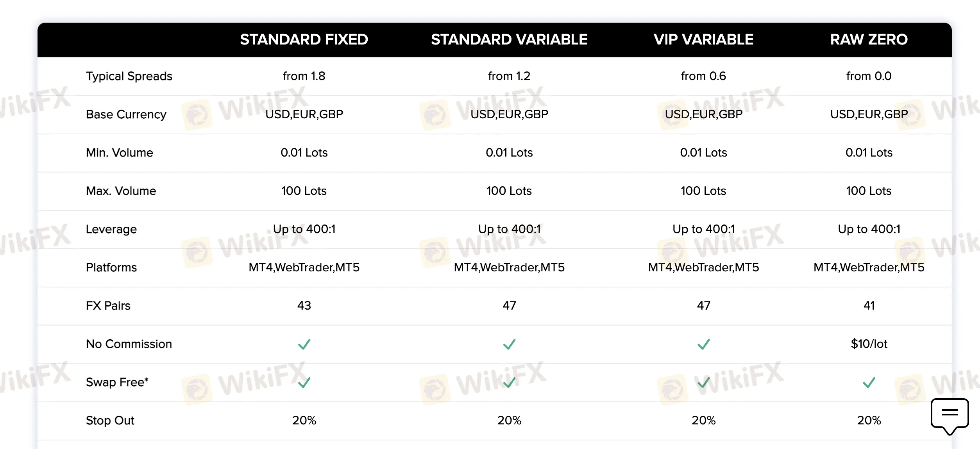Image resolution: width=980 pixels, height=449 pixels.
Task: Click VIP Variable leverage Up to 400:1
Action: pos(703,229)
